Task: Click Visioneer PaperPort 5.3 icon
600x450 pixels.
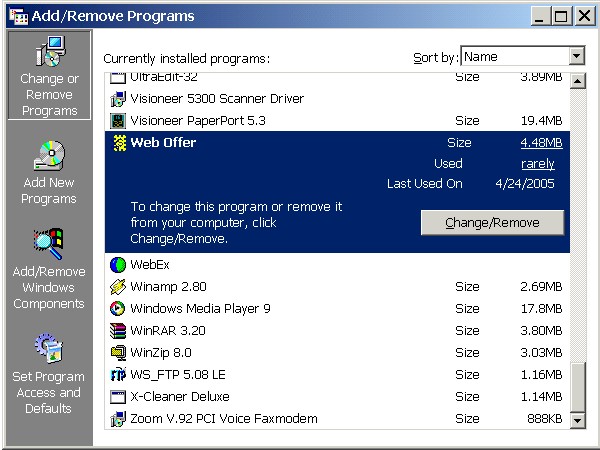Action: click(x=118, y=121)
